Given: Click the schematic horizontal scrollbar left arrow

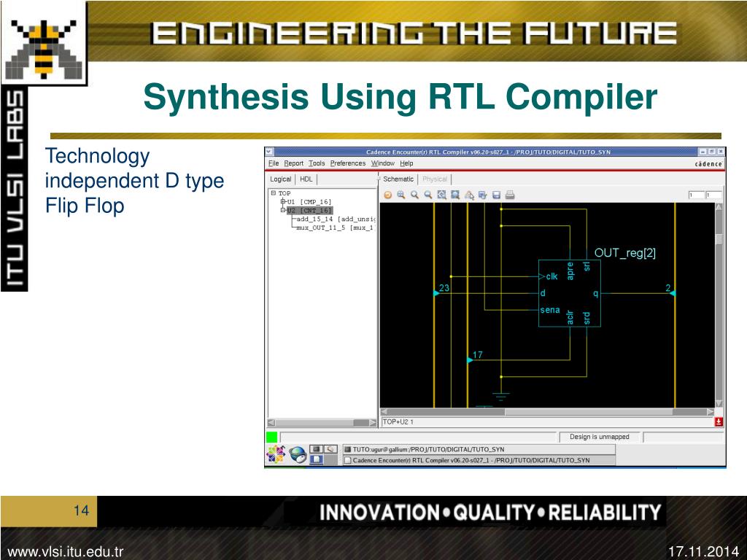Looking at the screenshot, I should [384, 412].
